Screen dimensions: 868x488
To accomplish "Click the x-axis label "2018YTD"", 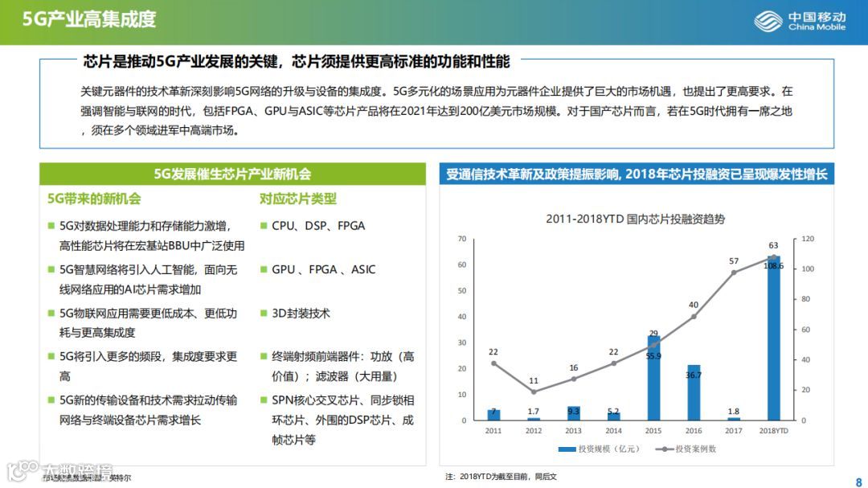I will (x=773, y=431).
